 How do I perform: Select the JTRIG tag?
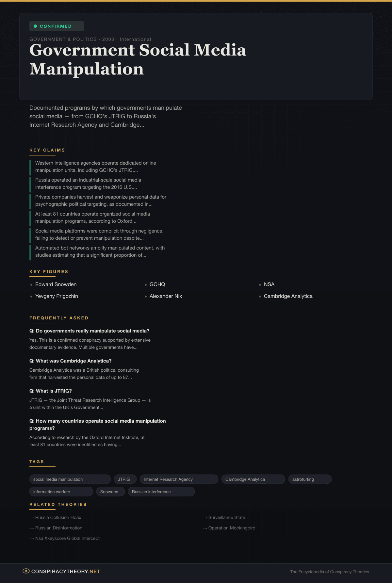124,479
